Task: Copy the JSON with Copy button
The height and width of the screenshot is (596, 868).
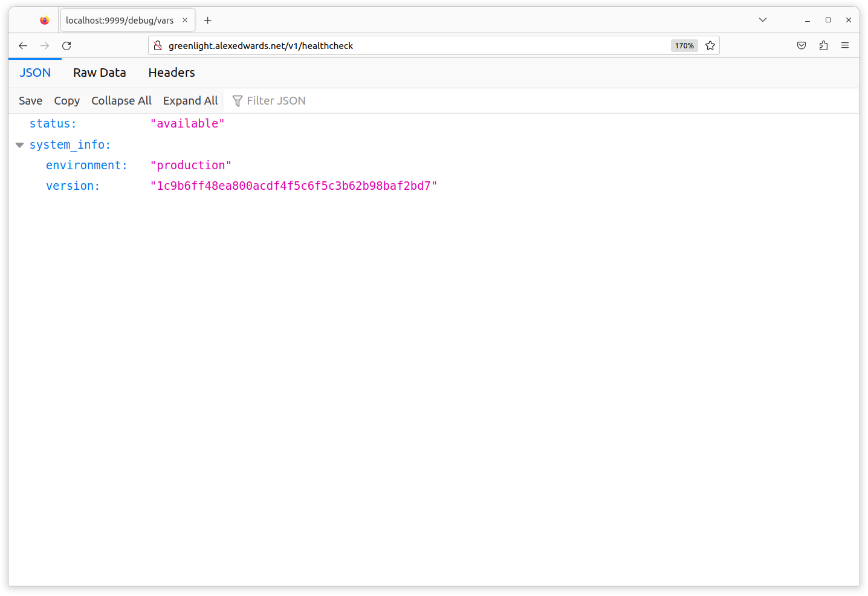Action: pos(66,101)
